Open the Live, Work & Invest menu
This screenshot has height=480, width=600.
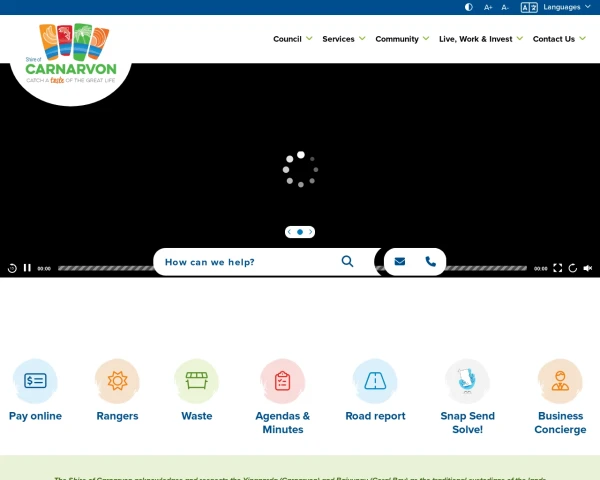[475, 39]
